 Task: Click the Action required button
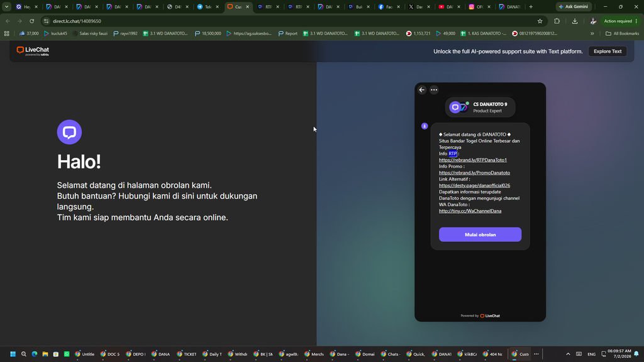620,21
